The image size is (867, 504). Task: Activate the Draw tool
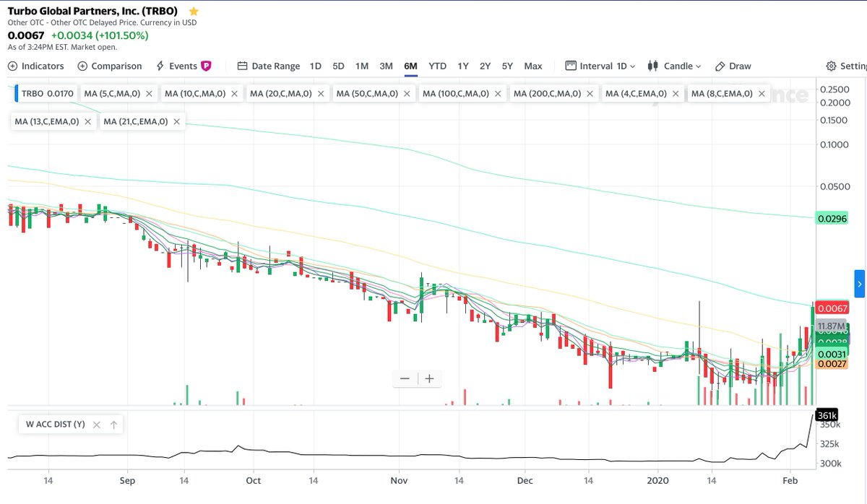click(x=733, y=66)
